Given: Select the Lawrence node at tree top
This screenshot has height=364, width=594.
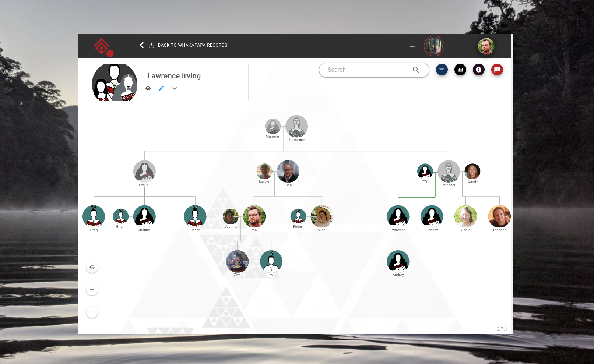Looking at the screenshot, I should click(x=296, y=126).
